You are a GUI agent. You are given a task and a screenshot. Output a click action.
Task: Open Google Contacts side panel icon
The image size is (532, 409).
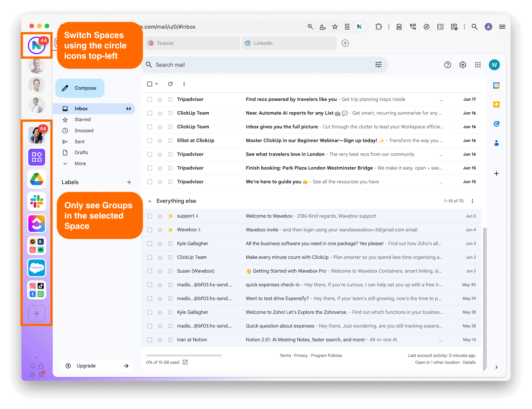[x=496, y=143]
